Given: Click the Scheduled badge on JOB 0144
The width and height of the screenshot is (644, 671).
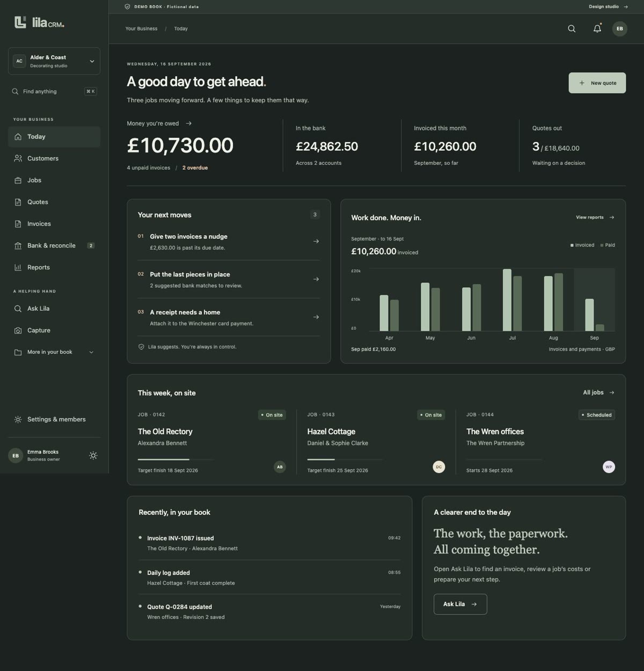Looking at the screenshot, I should click(x=597, y=415).
